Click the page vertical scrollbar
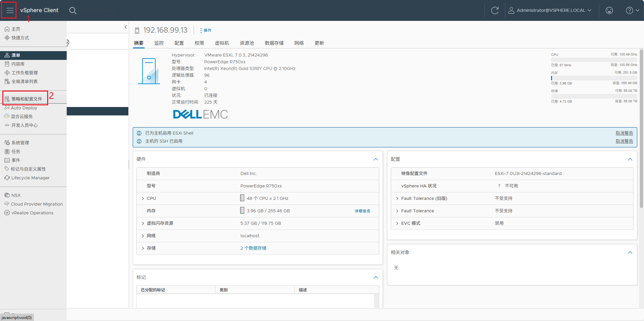Viewport: 644px width, 321px height. coord(641,128)
